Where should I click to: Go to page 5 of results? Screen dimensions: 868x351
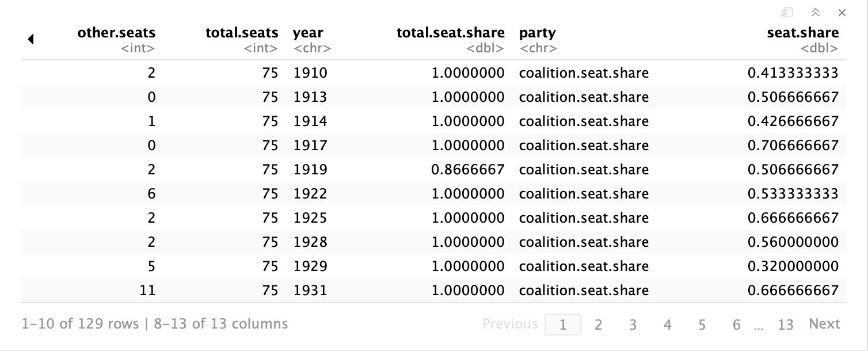pos(702,325)
